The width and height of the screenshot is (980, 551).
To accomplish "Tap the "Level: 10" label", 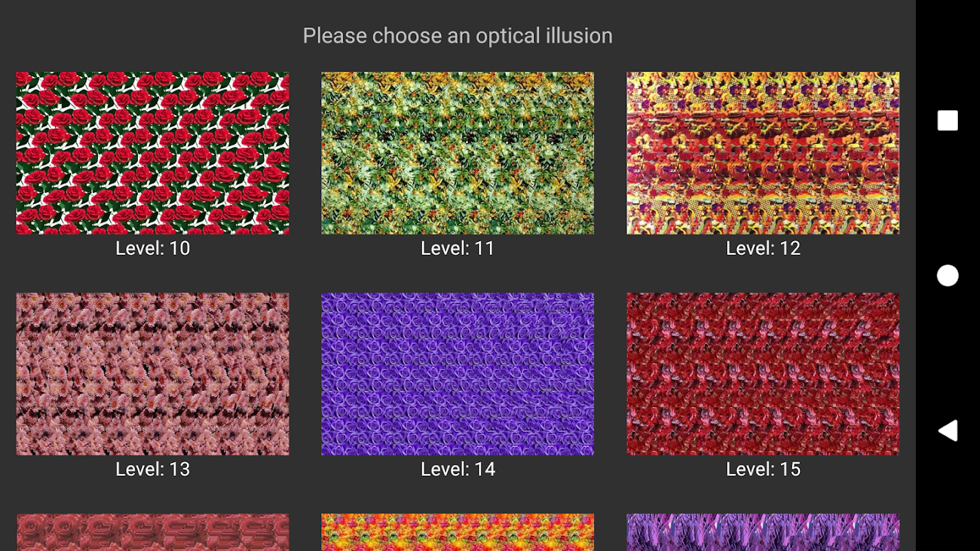I will click(152, 248).
